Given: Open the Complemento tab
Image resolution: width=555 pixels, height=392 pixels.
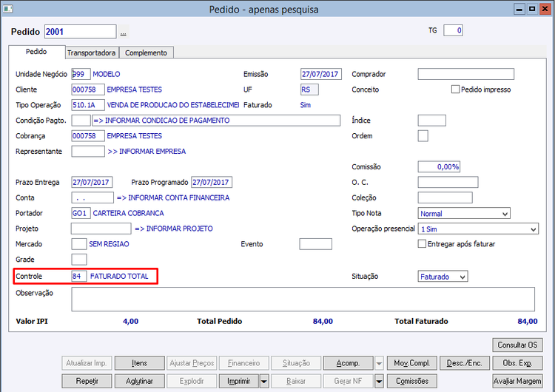Looking at the screenshot, I should [x=147, y=53].
